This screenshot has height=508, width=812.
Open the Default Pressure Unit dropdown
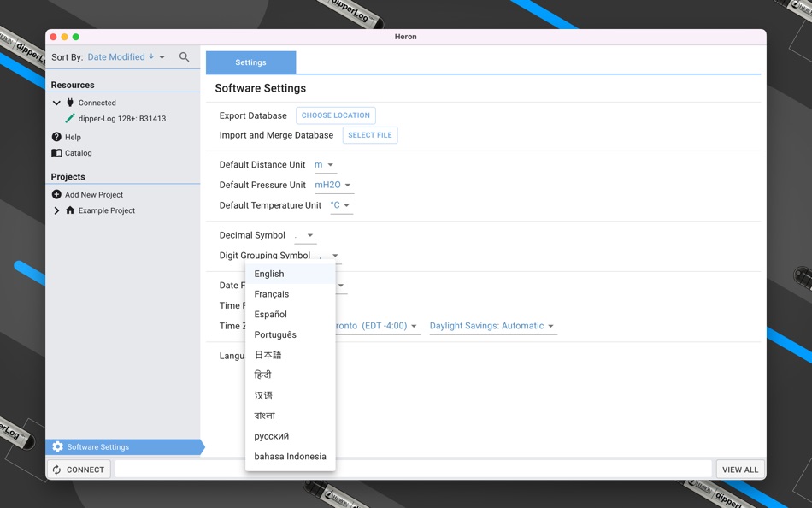pos(334,185)
